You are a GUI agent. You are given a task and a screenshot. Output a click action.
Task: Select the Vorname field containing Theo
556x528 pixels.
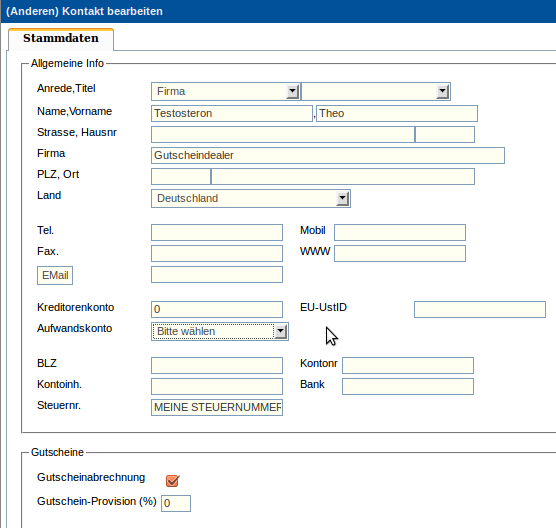point(397,113)
